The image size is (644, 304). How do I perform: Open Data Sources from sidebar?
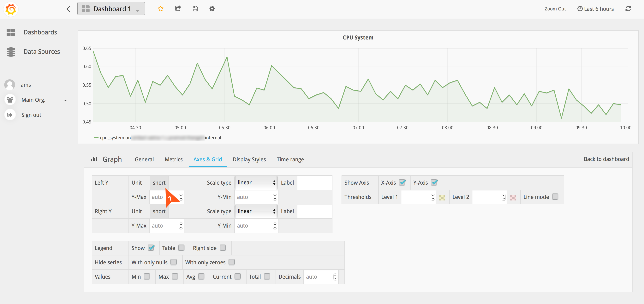[x=41, y=51]
